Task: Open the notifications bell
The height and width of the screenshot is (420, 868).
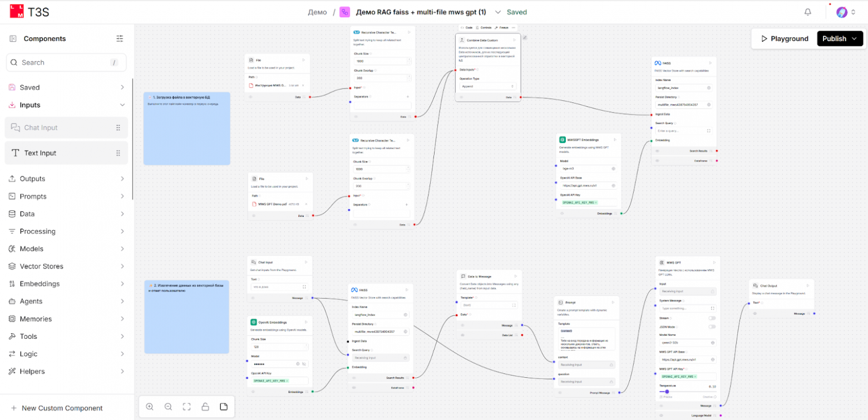Action: [808, 12]
